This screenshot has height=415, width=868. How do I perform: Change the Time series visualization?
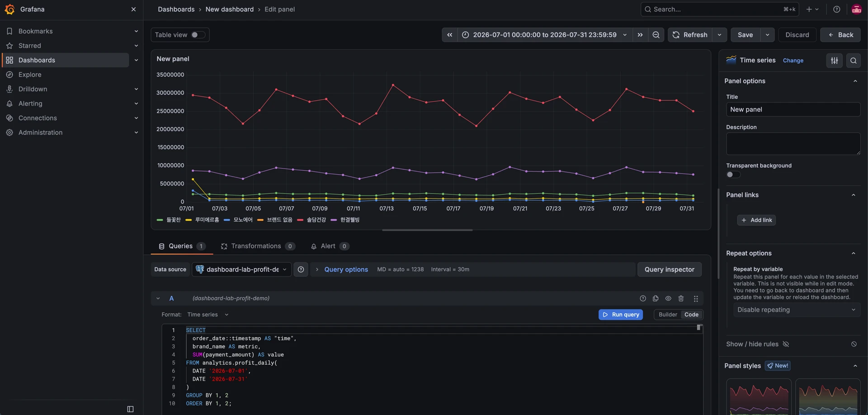[793, 61]
